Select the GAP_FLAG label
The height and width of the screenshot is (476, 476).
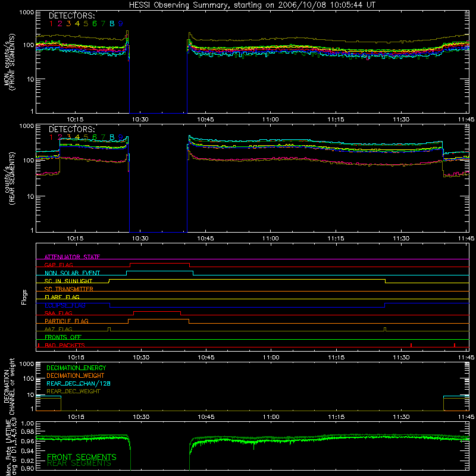(x=58, y=265)
